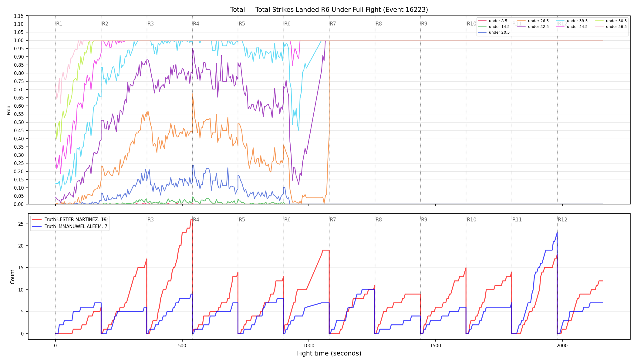The height and width of the screenshot is (364, 637).
Task: Click the R6 label in the probability chart
Action: (287, 24)
